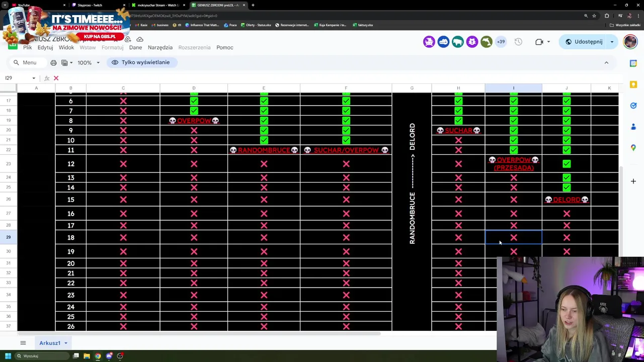Open the Menu search tool
644x362 pixels.
(x=25, y=62)
